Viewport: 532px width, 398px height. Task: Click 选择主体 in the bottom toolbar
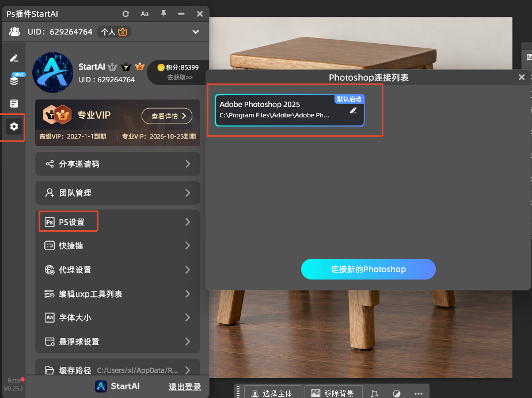(x=273, y=393)
